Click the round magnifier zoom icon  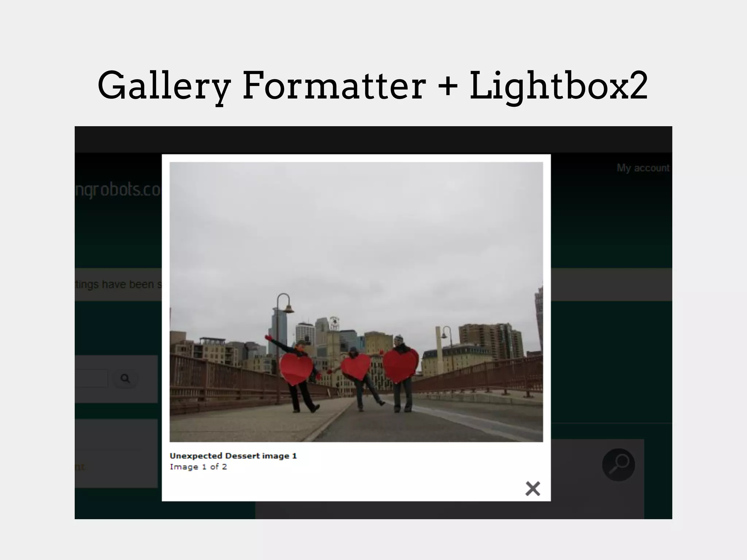[x=618, y=464]
